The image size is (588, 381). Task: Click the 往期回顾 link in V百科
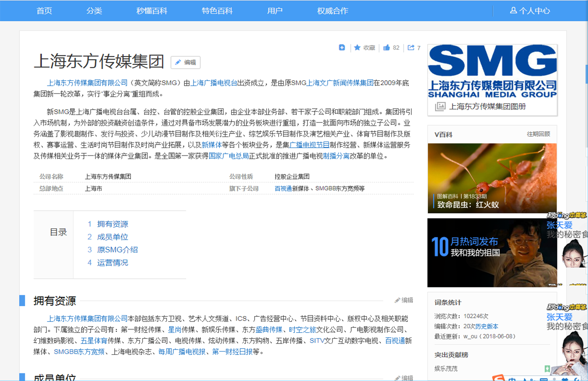[x=538, y=134]
